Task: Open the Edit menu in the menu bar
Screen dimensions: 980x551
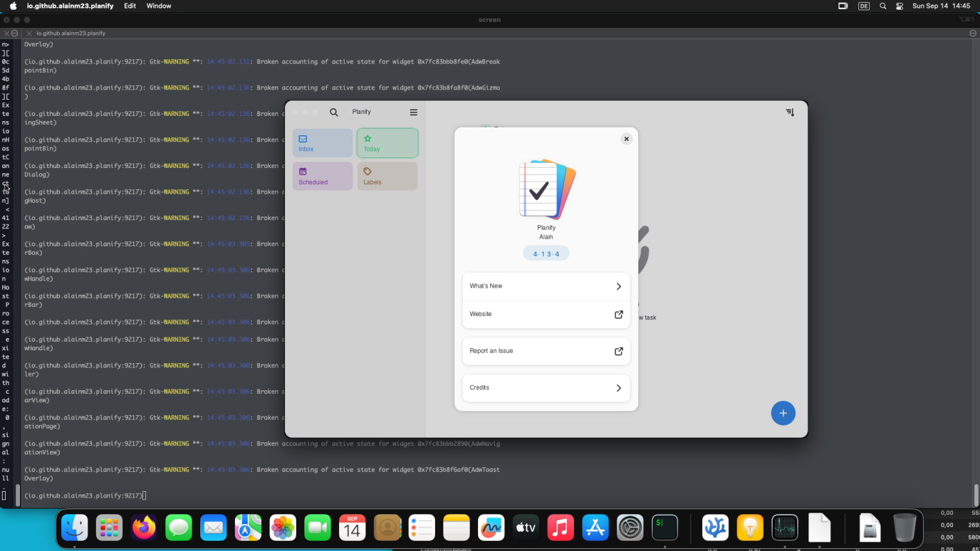Action: [130, 6]
